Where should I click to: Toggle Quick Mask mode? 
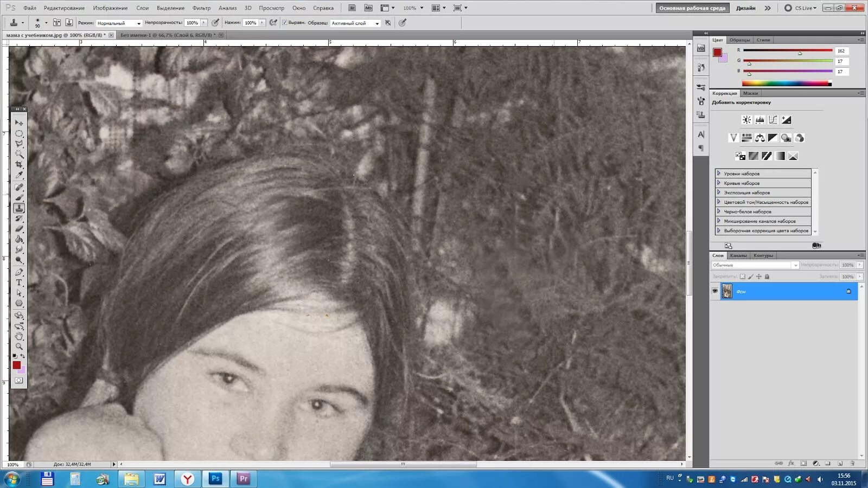click(19, 381)
